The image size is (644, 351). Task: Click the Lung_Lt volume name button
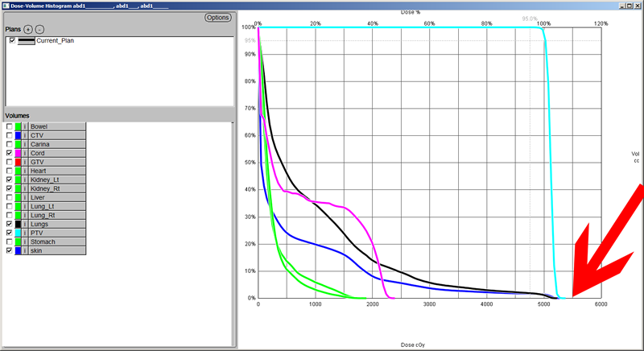point(57,206)
